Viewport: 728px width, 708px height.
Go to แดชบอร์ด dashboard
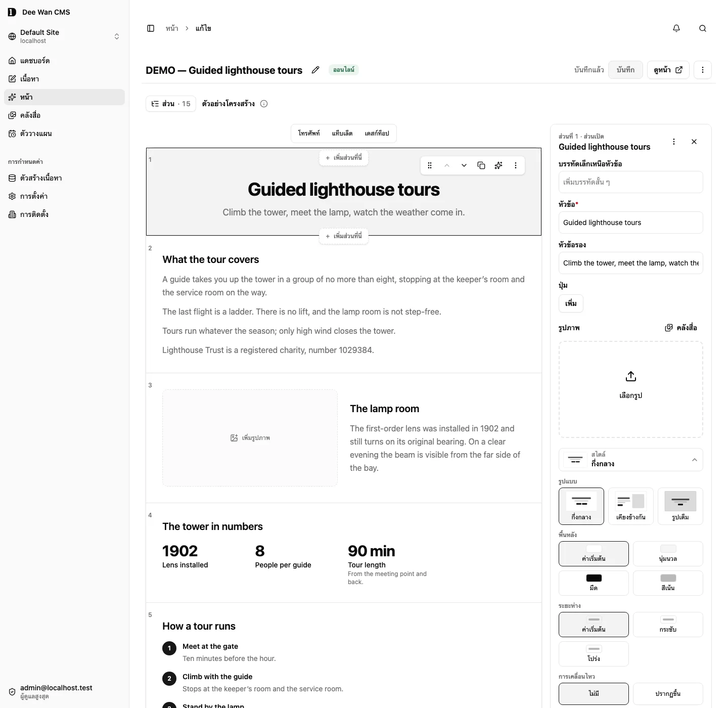(x=64, y=61)
